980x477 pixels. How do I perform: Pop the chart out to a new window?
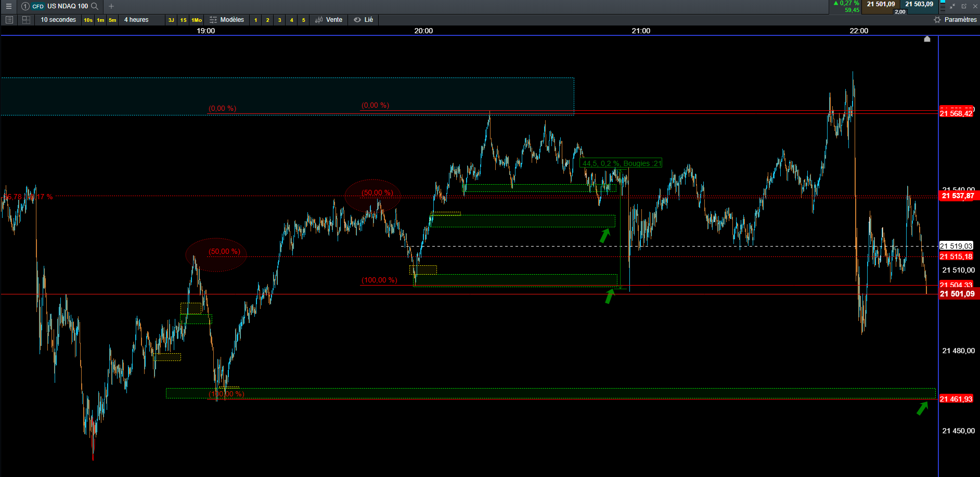point(964,6)
